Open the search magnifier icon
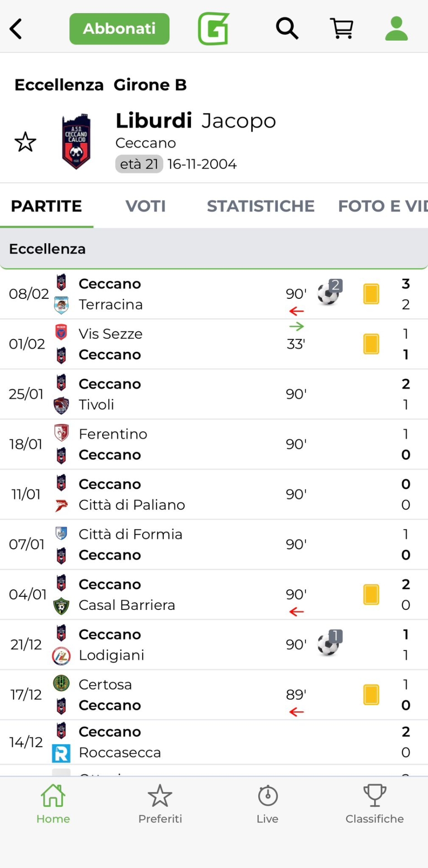This screenshot has width=428, height=868. 287,29
